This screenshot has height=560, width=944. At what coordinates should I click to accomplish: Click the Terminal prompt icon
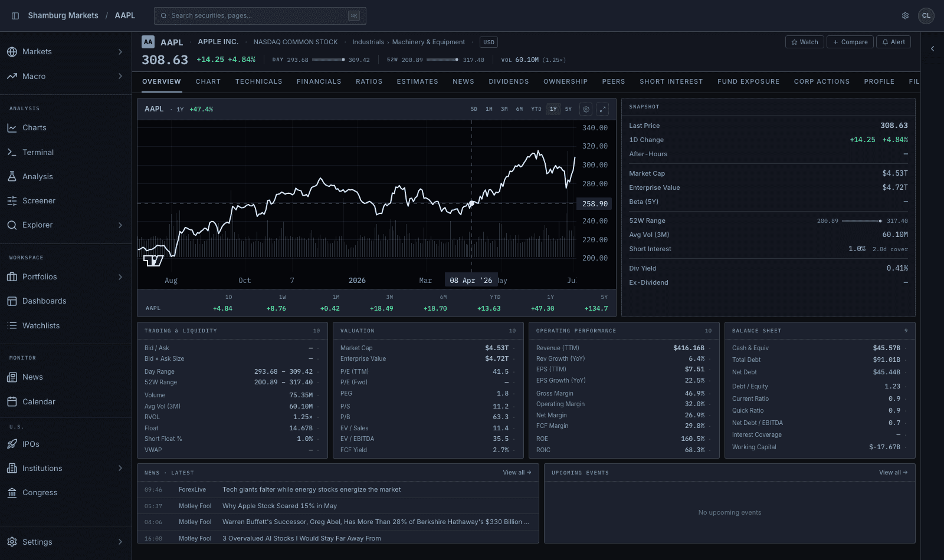[x=12, y=152]
